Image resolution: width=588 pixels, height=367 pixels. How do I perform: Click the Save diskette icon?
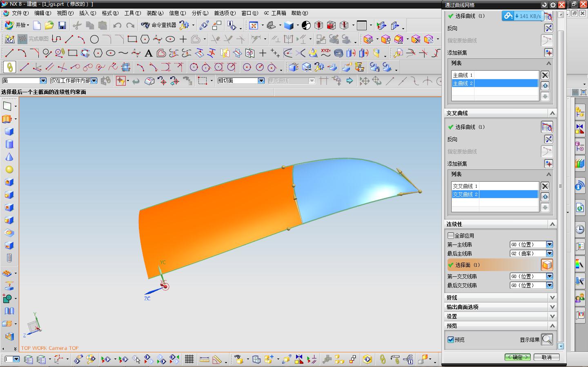click(62, 25)
